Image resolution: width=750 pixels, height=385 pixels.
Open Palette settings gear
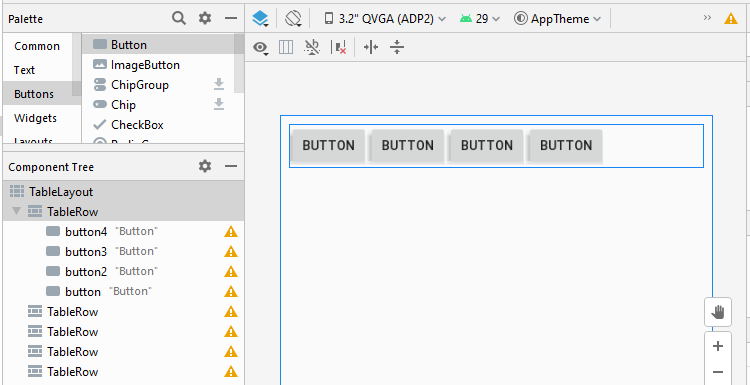point(205,19)
